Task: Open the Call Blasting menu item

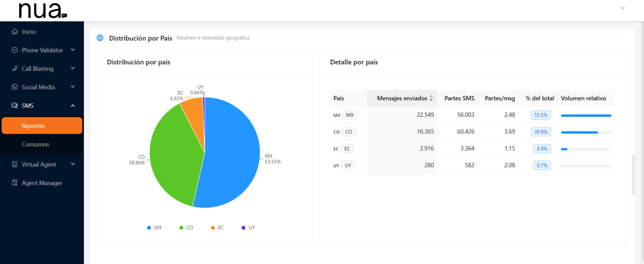Action: pyautogui.click(x=42, y=68)
